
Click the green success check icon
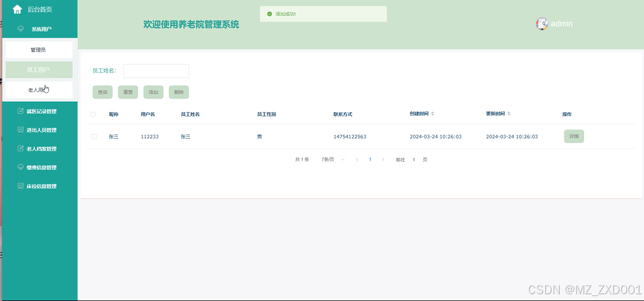point(269,14)
